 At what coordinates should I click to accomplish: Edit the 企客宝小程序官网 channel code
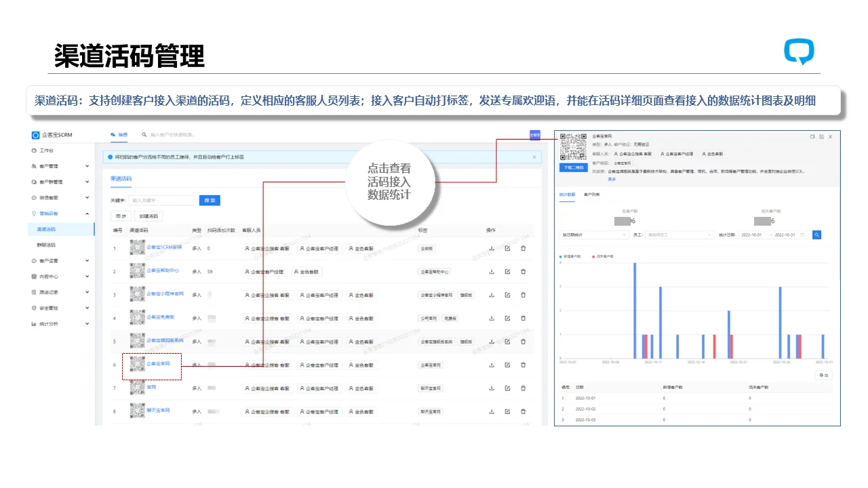pos(507,295)
